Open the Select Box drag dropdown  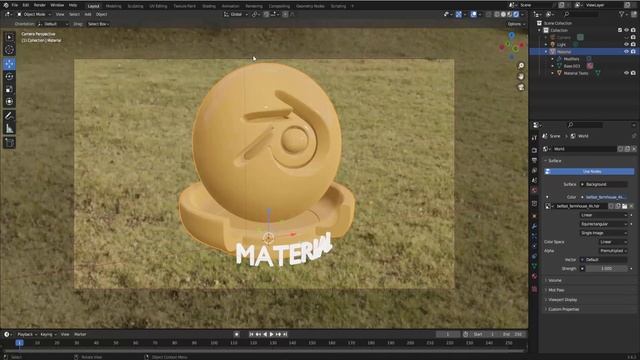(x=98, y=24)
